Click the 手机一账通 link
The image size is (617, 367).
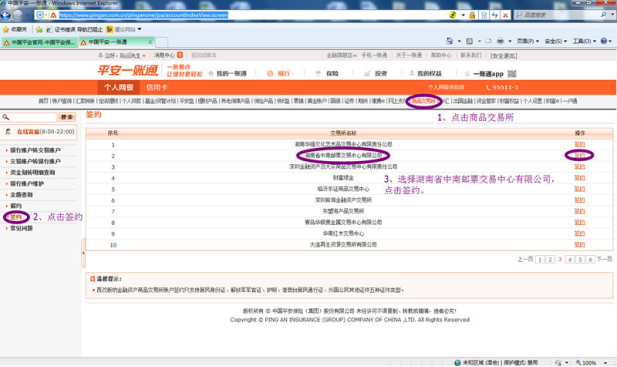374,55
